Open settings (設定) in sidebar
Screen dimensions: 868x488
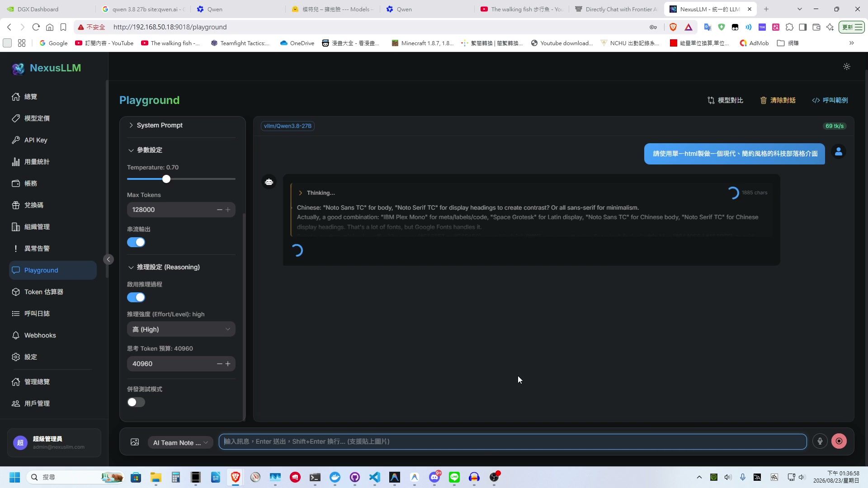point(53,357)
